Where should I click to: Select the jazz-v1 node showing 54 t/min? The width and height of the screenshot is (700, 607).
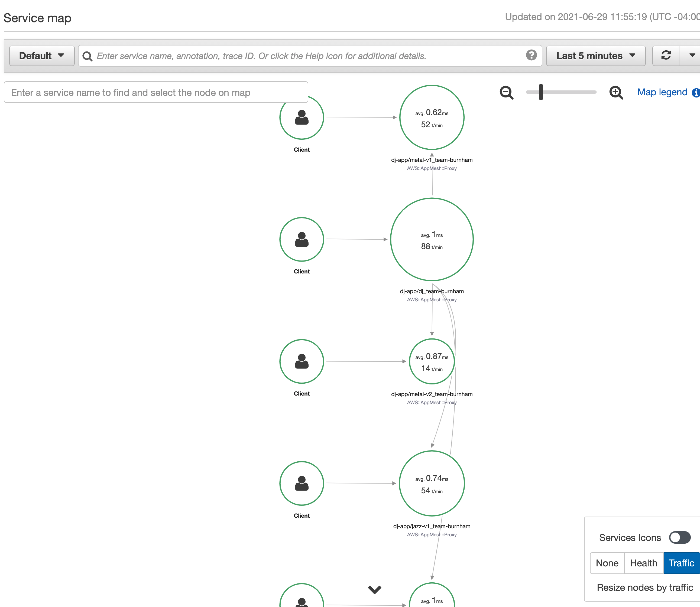point(432,483)
